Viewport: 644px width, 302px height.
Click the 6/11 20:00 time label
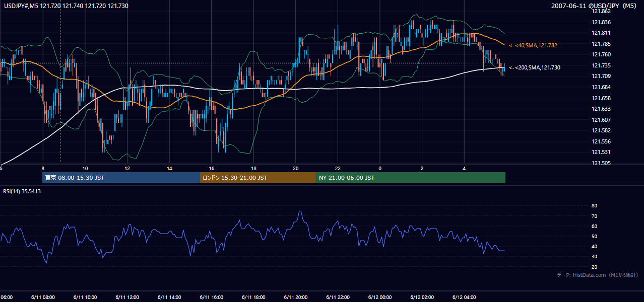click(x=295, y=297)
